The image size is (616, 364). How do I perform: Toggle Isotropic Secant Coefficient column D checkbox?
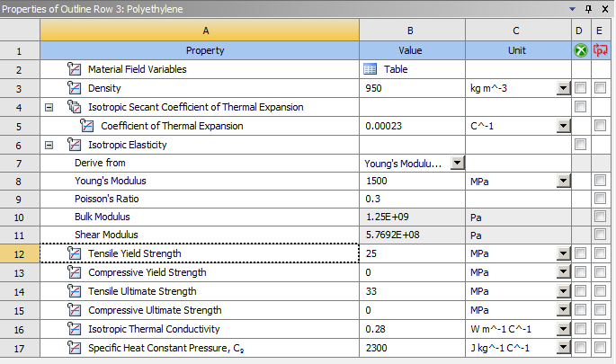tap(580, 106)
